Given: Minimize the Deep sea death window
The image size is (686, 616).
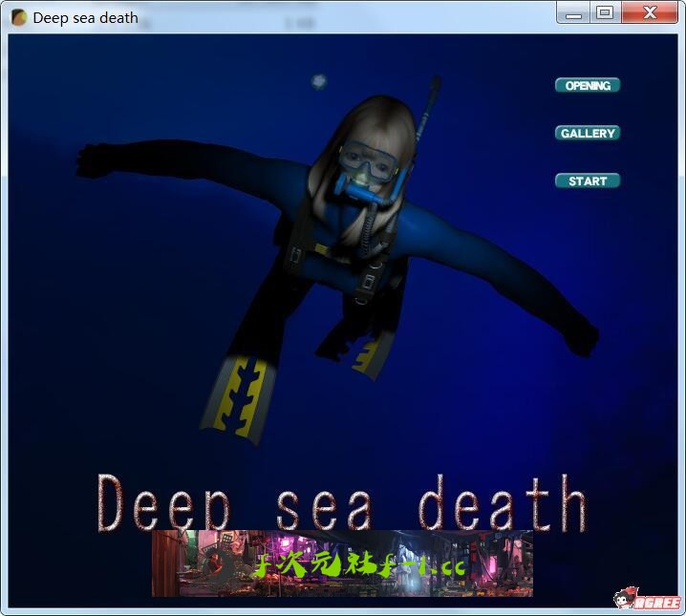Looking at the screenshot, I should click(573, 13).
